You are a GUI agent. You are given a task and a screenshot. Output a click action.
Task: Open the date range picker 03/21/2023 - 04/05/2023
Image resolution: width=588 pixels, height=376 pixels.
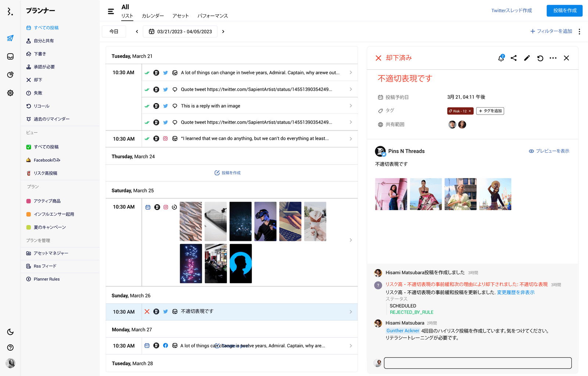(x=180, y=32)
